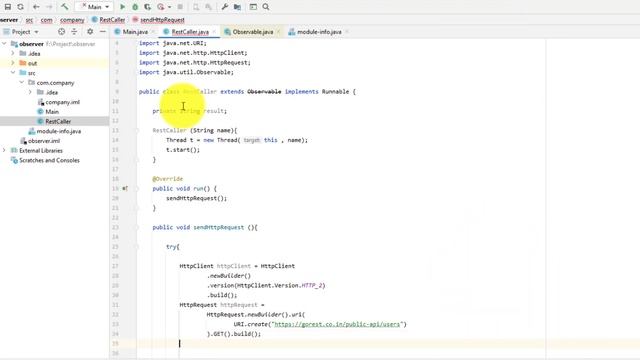Click the locate/scroll from source target icon
Viewport: 640px width, 360px height.
[x=61, y=31]
